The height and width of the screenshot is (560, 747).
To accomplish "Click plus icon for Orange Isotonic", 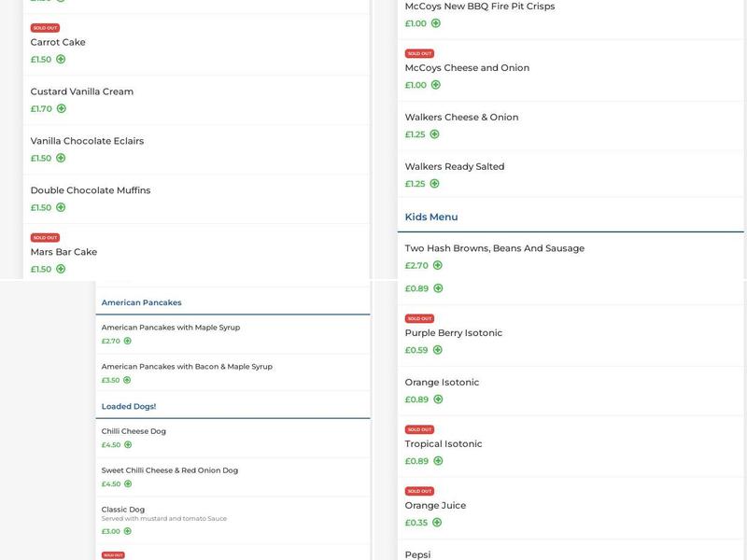I will click(437, 399).
